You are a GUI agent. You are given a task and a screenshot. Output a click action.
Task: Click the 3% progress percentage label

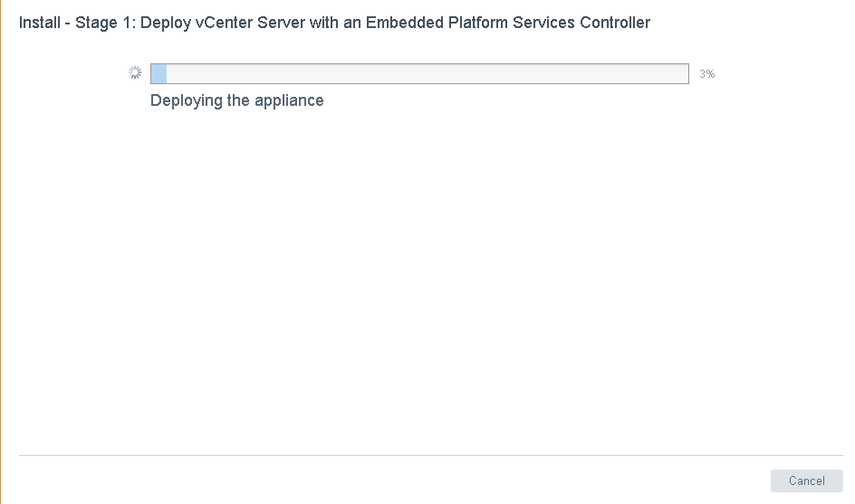706,74
